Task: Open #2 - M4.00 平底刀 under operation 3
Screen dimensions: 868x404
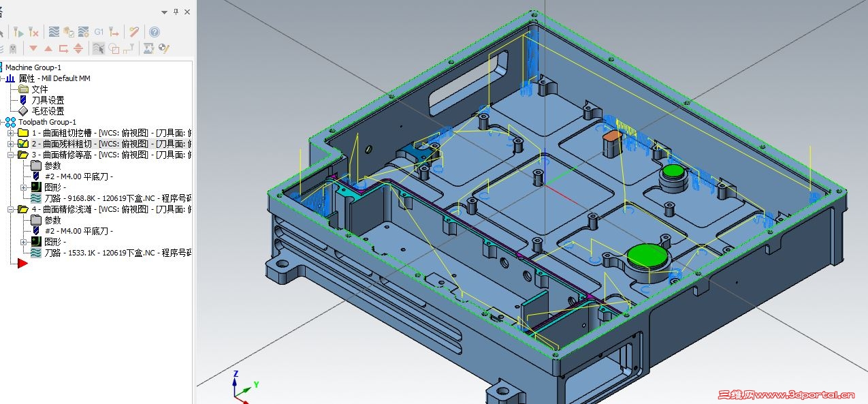Action: coord(78,176)
